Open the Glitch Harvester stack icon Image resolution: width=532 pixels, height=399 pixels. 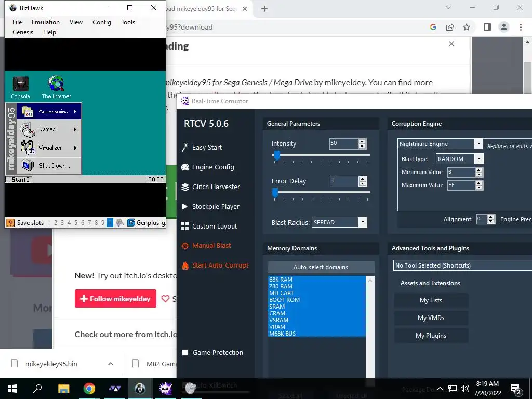[x=185, y=187]
